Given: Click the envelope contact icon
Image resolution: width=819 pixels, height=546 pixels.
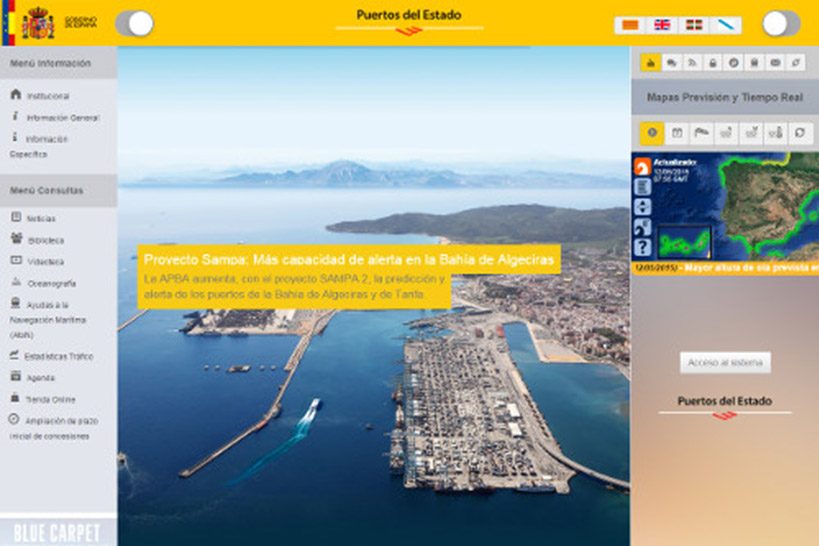Looking at the screenshot, I should (x=774, y=62).
